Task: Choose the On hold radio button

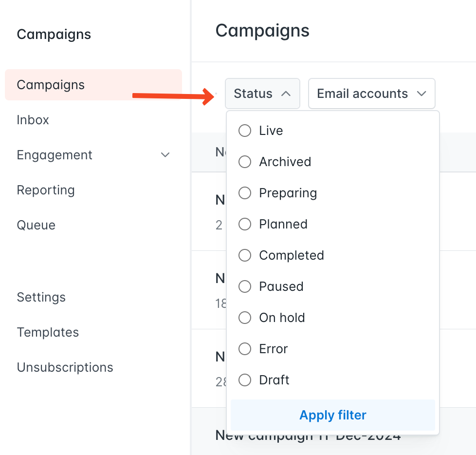Action: point(245,318)
